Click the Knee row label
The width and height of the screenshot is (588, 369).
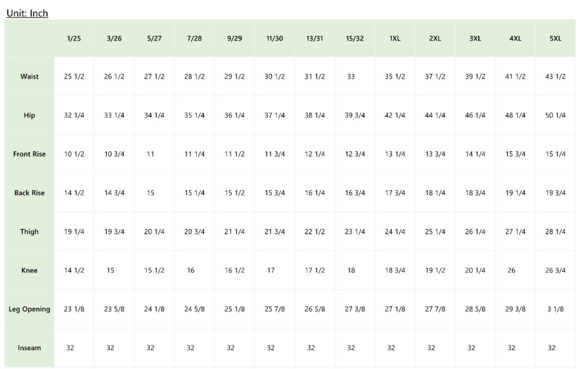pos(29,270)
